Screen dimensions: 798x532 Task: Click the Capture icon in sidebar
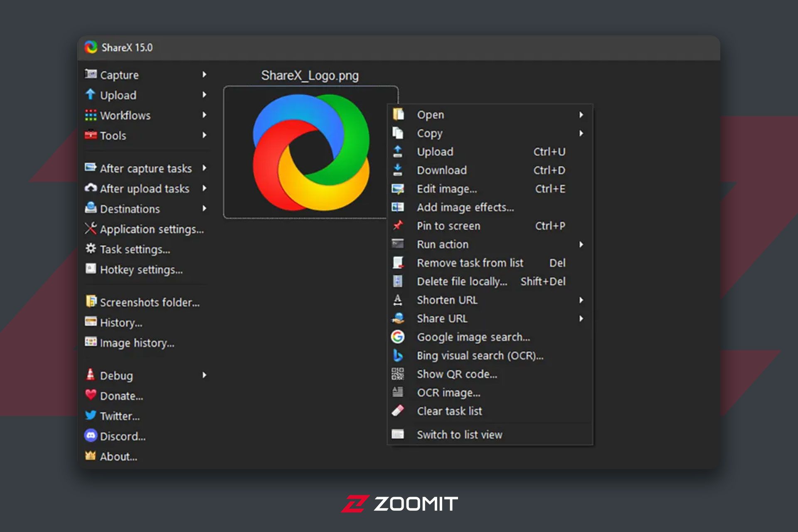coord(91,74)
